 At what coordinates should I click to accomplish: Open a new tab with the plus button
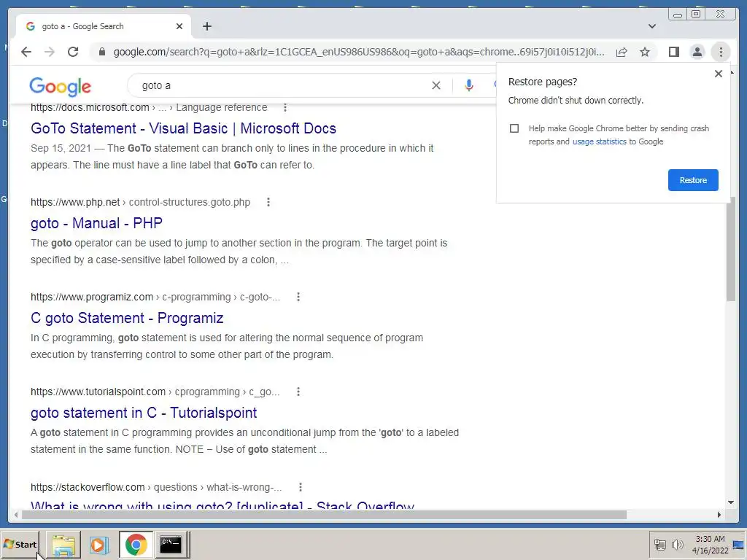click(x=206, y=26)
